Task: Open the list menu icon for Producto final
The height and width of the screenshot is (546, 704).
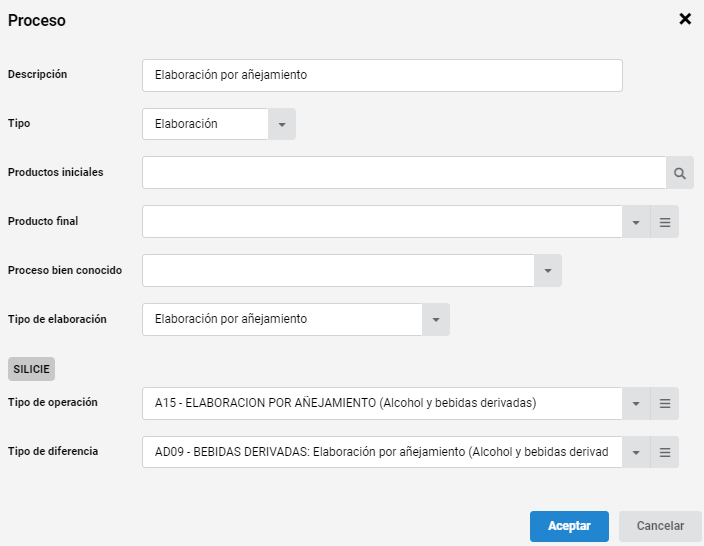Action: [664, 222]
